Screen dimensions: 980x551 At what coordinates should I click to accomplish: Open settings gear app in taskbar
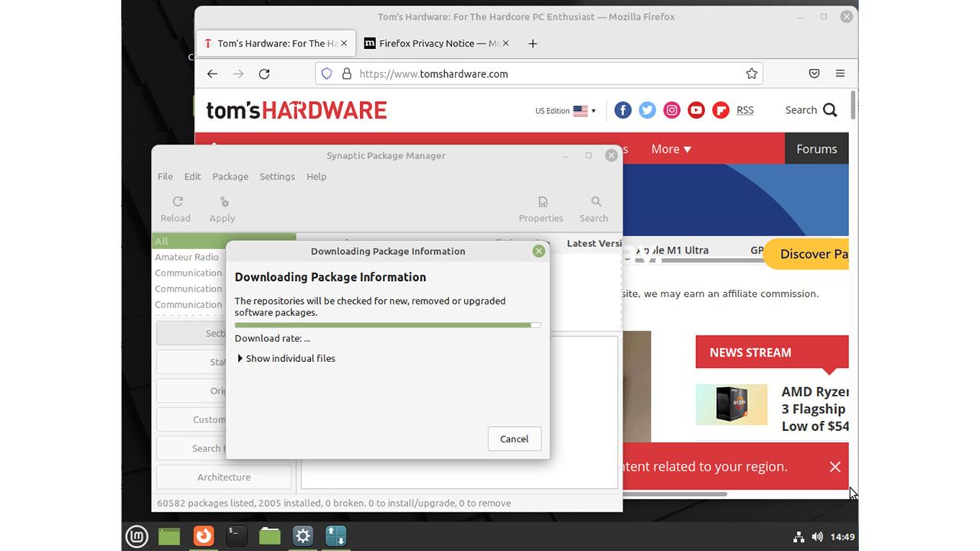coord(303,536)
